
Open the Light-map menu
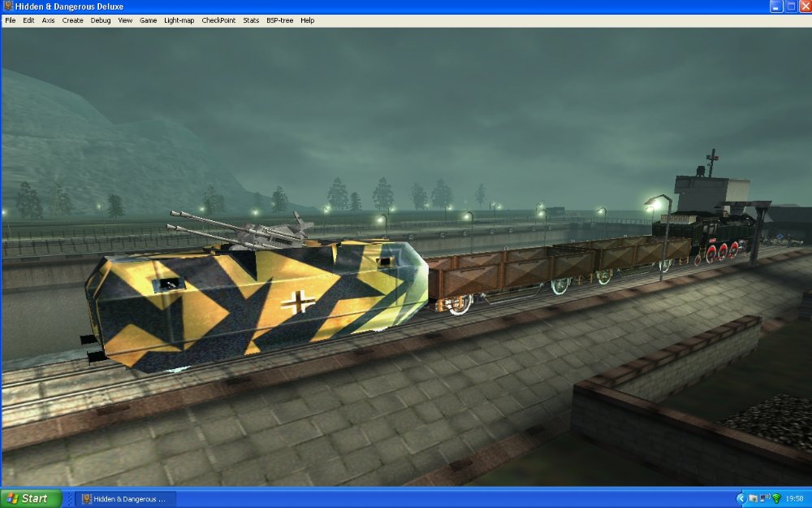(179, 20)
